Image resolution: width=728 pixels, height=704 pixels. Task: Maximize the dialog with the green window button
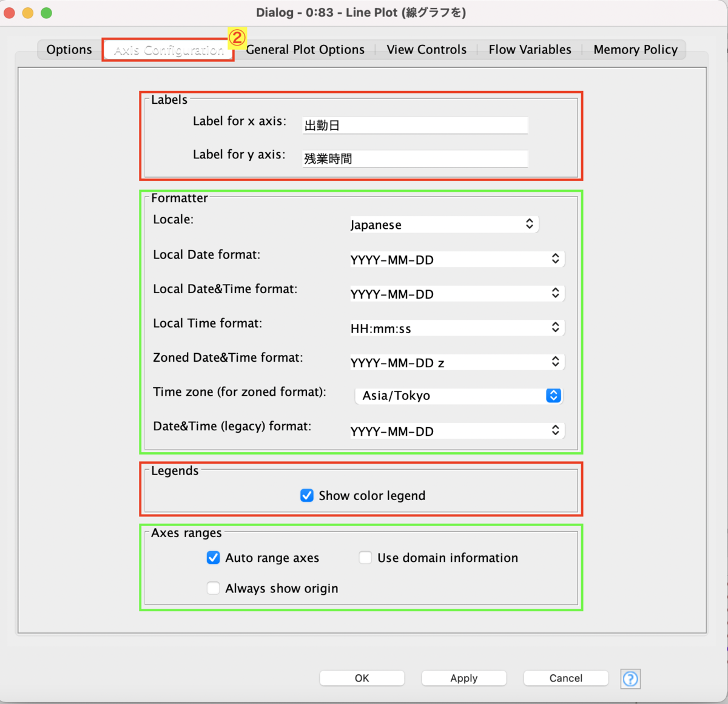[47, 12]
